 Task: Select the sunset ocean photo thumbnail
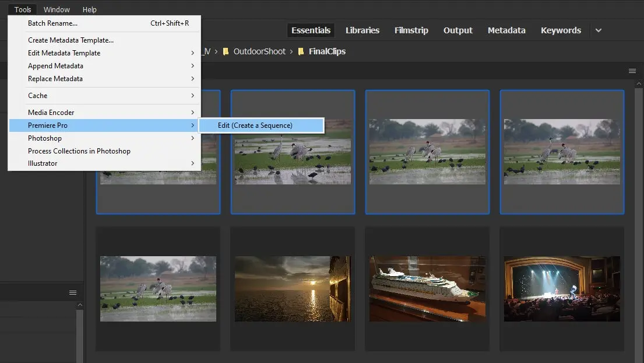[x=293, y=289]
